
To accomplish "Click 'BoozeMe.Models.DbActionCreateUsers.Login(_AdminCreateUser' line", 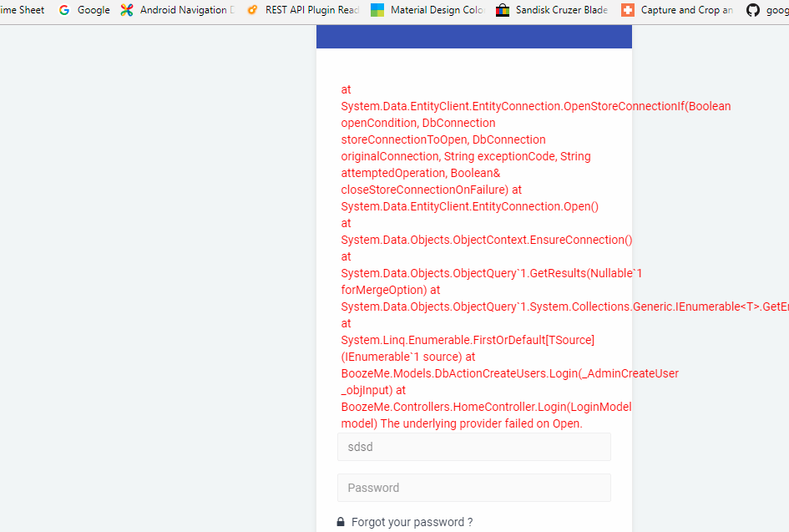I will [x=510, y=373].
